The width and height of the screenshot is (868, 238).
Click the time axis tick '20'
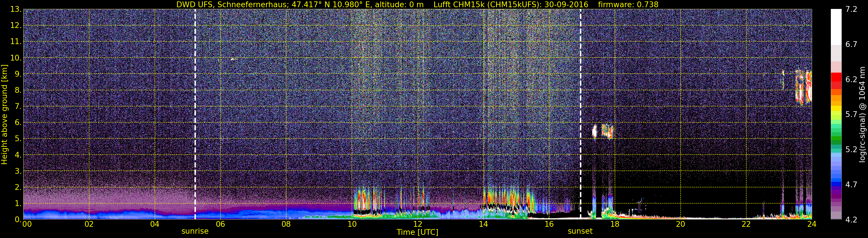(x=681, y=224)
